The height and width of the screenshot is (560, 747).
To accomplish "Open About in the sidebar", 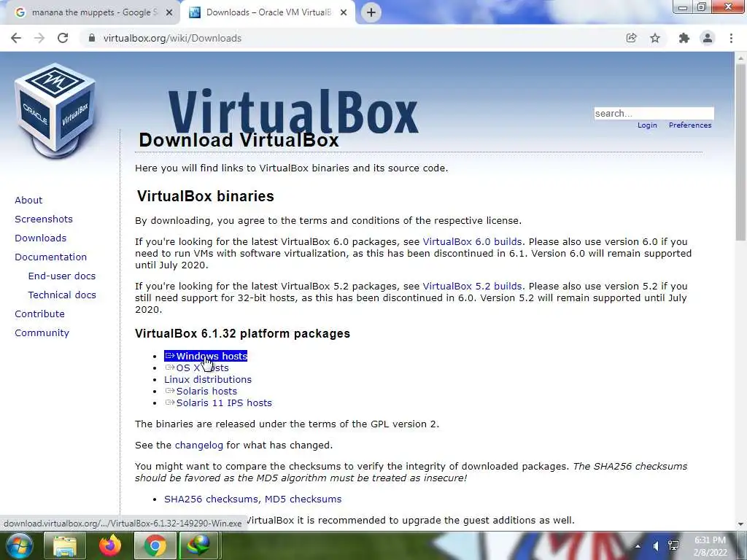I will coord(28,200).
